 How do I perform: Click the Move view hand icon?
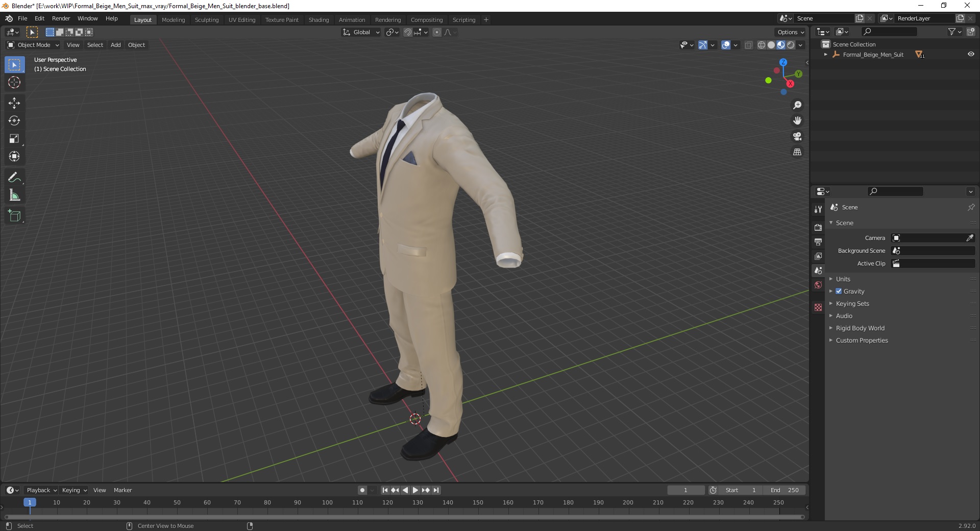(797, 120)
